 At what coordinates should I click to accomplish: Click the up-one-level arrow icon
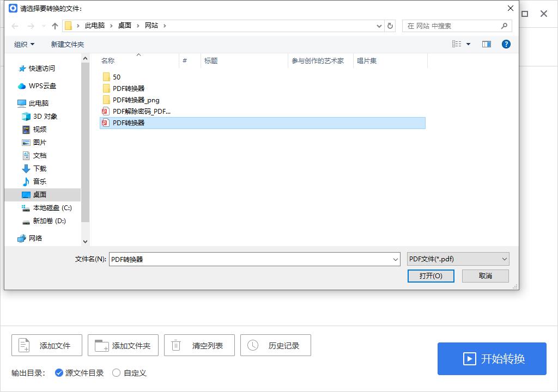click(x=55, y=26)
